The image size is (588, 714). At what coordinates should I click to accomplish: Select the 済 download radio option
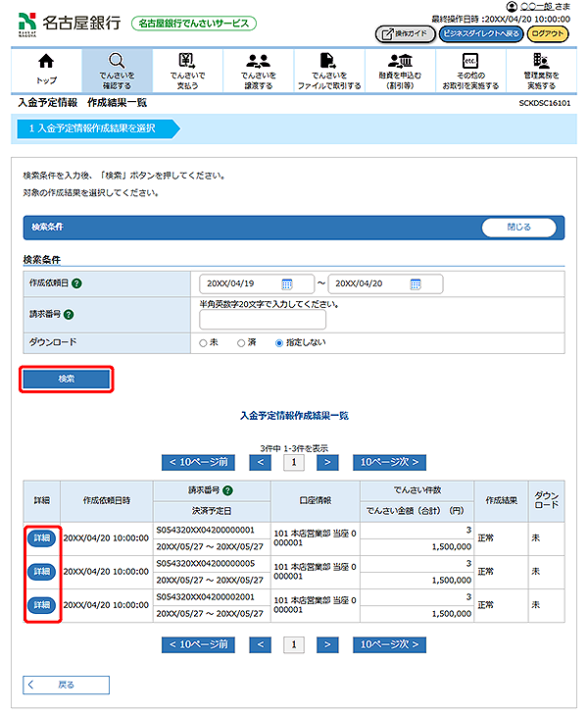(x=241, y=343)
